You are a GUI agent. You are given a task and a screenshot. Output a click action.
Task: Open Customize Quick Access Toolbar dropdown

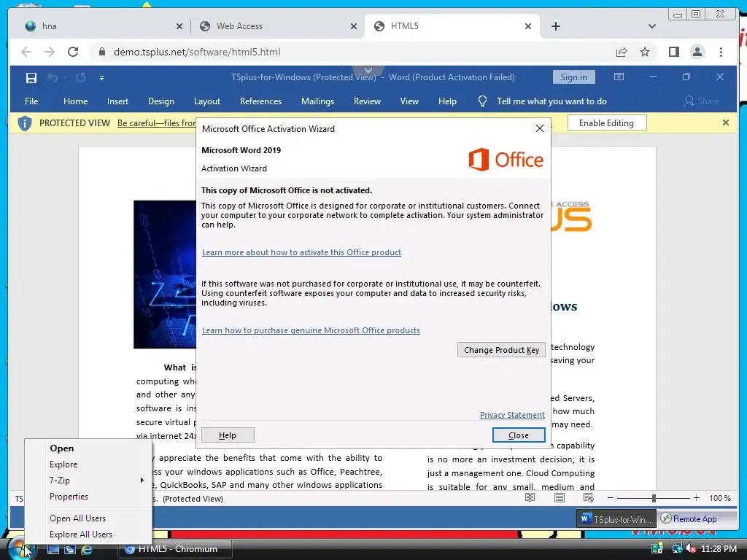[x=101, y=77]
